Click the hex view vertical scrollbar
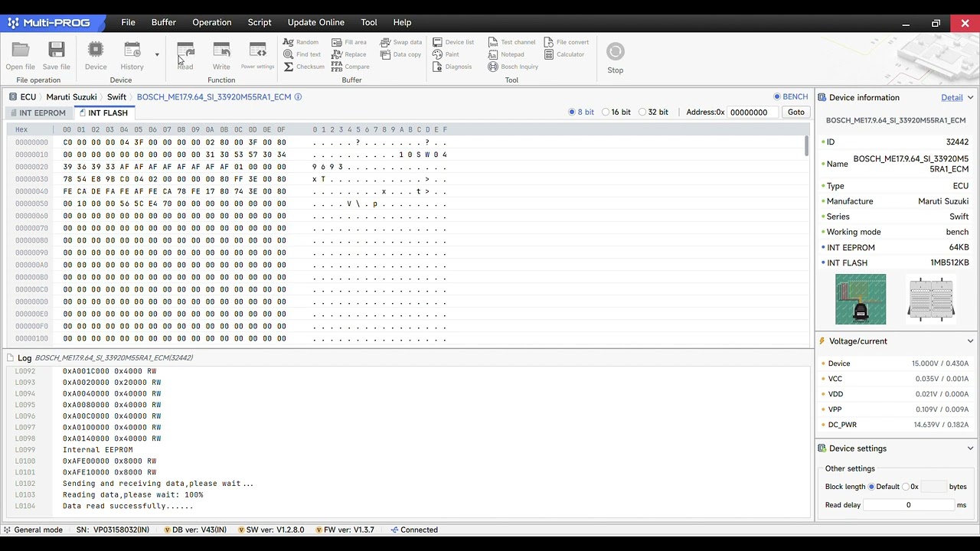980x551 pixels. tap(807, 146)
